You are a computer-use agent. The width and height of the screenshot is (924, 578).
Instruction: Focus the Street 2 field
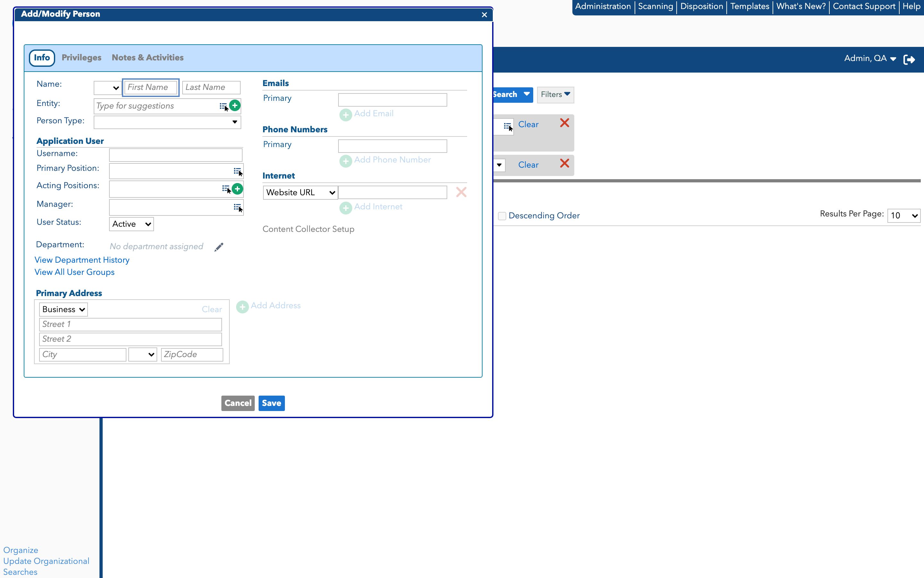point(131,339)
